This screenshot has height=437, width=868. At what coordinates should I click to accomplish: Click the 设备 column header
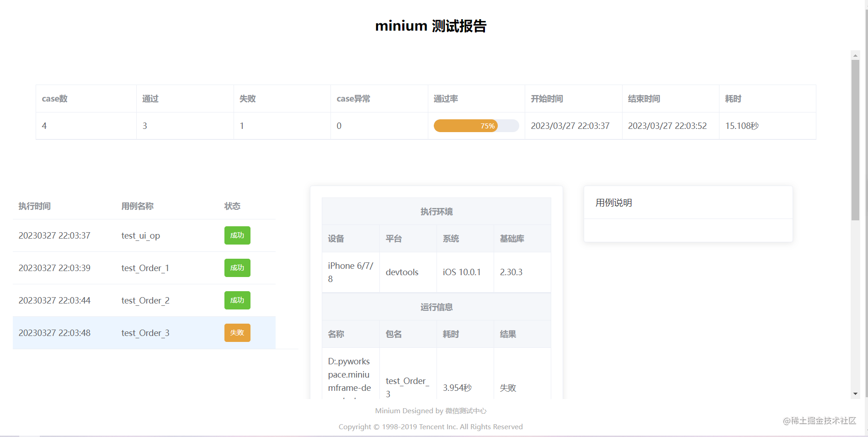point(336,239)
